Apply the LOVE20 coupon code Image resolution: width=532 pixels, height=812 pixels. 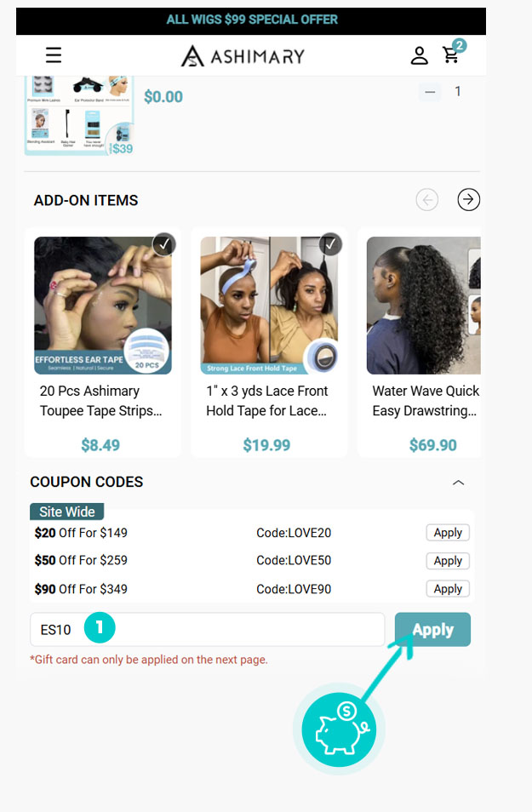pyautogui.click(x=448, y=533)
